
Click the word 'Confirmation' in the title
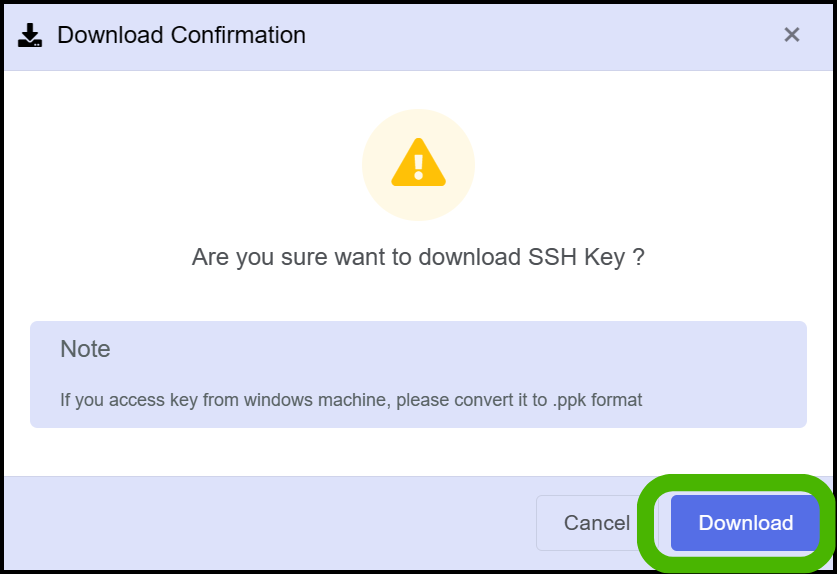(238, 35)
